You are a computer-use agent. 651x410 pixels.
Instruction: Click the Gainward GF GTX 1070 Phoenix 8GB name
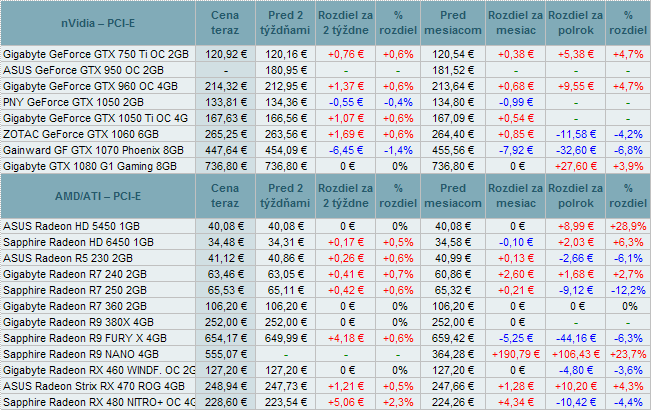point(93,150)
